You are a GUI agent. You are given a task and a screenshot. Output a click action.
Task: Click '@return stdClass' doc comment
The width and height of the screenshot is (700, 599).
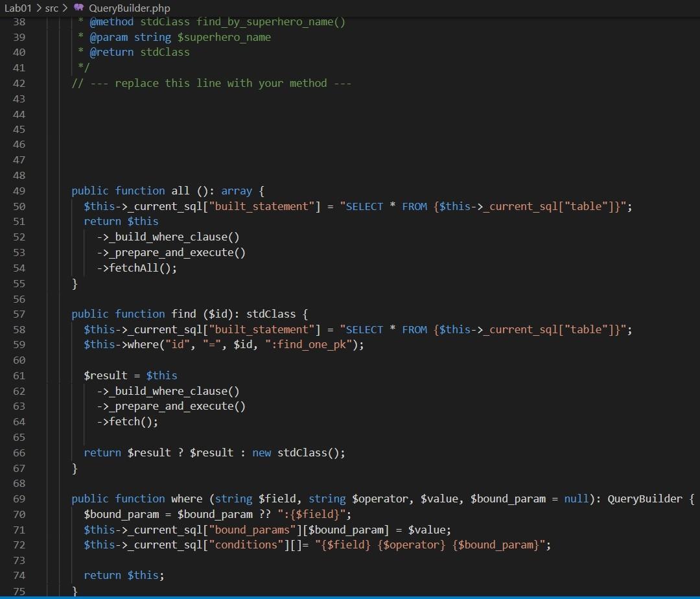139,53
